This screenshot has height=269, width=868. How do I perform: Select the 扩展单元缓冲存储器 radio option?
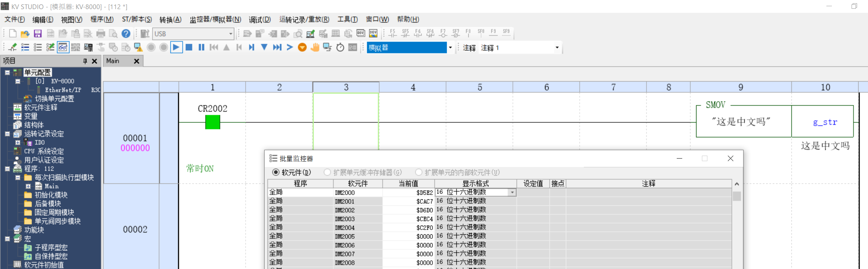point(327,172)
